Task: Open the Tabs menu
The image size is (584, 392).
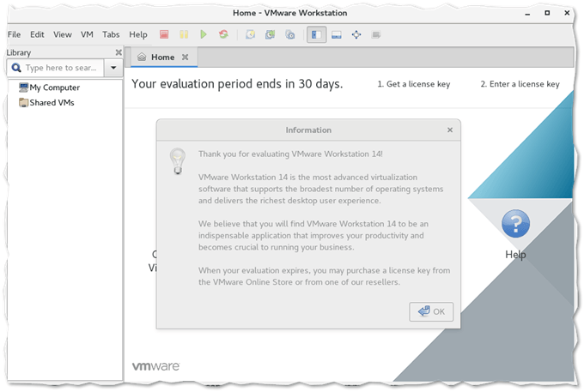Action: [111, 34]
